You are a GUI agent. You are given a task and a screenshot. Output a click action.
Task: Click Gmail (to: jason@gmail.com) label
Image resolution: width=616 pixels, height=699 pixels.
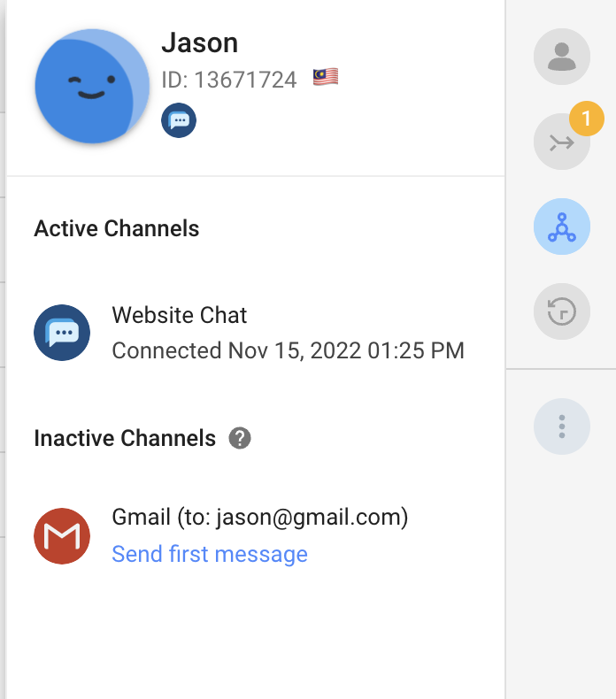click(260, 518)
